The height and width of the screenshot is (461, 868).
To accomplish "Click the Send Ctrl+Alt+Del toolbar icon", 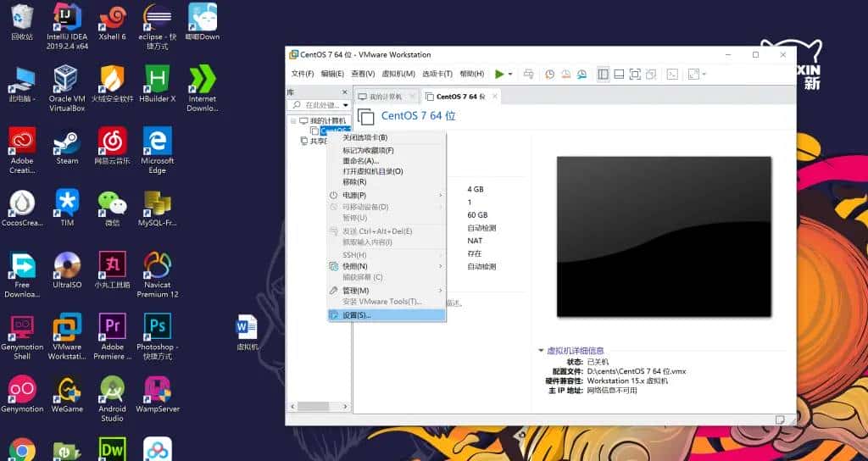I will click(x=529, y=75).
